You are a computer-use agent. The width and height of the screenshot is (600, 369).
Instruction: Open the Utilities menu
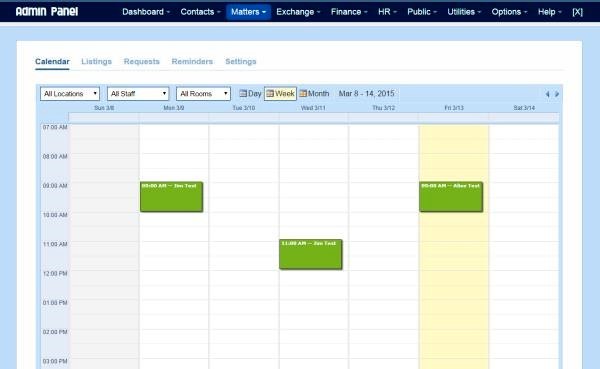point(464,12)
